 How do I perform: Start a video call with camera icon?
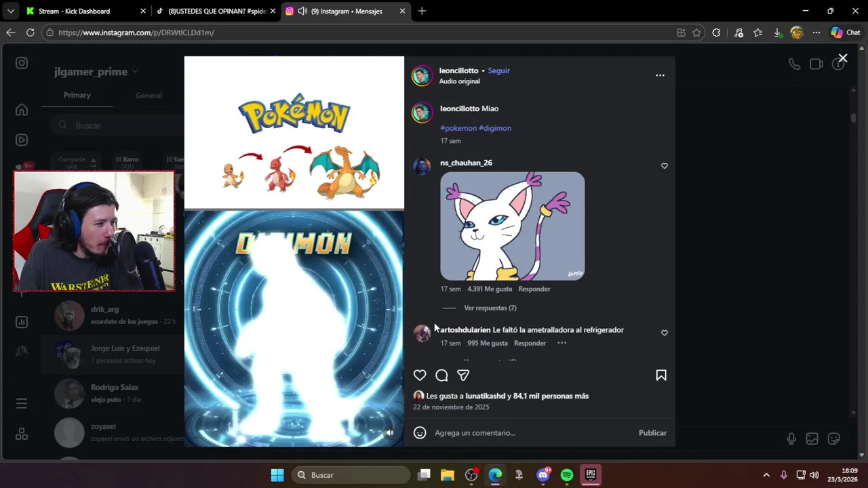pos(816,64)
